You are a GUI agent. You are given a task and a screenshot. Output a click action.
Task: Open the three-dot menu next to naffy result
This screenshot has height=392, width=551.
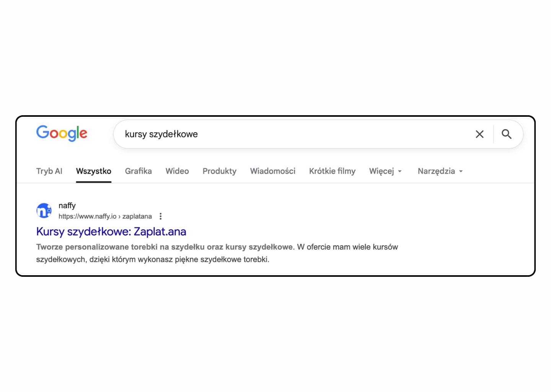(x=161, y=216)
